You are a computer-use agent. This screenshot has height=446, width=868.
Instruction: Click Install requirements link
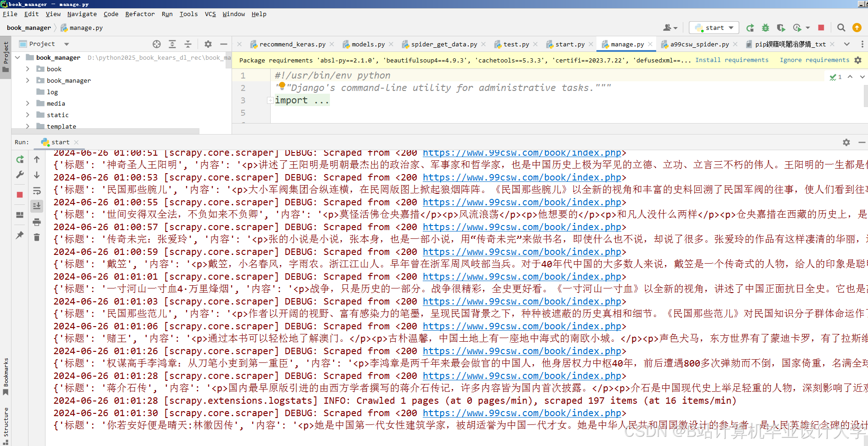click(732, 60)
